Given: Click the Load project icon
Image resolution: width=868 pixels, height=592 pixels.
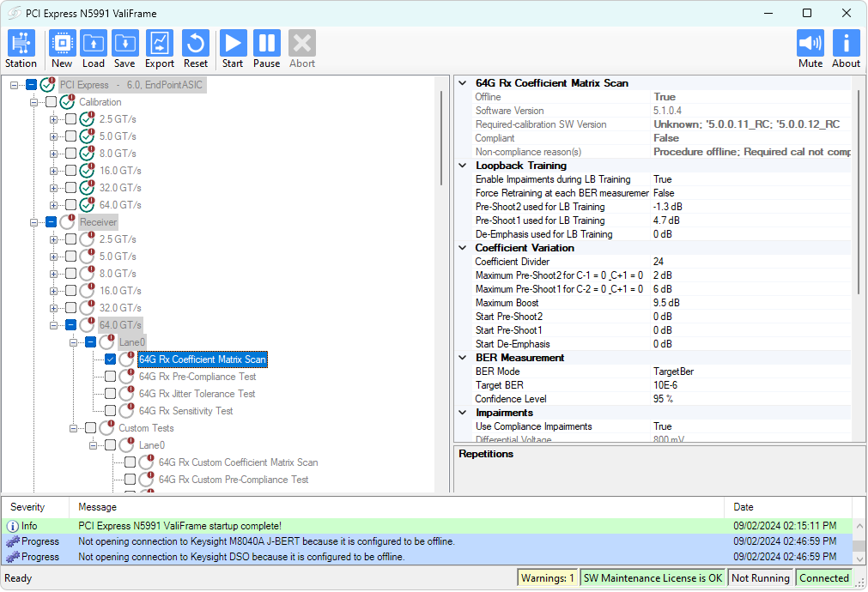Looking at the screenshot, I should [94, 44].
